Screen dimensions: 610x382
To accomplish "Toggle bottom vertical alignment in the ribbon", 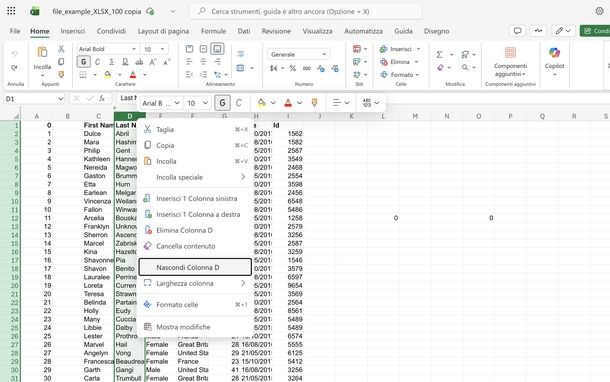I will point(217,49).
